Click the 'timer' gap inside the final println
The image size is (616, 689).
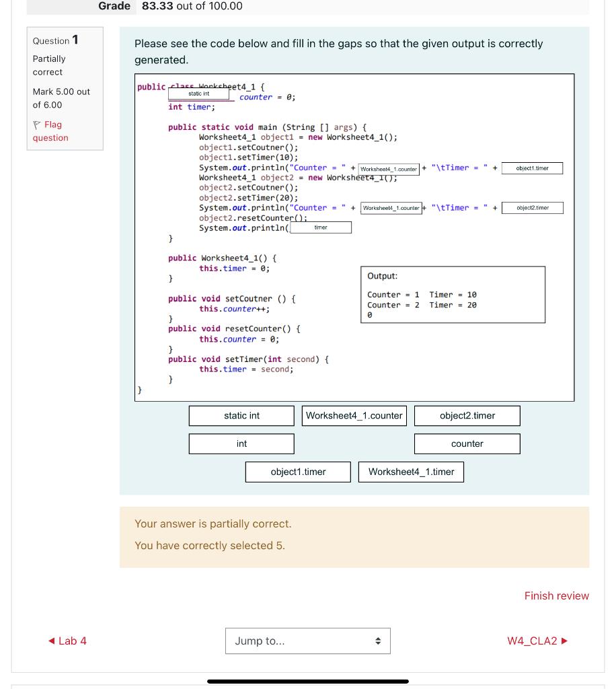pos(321,227)
